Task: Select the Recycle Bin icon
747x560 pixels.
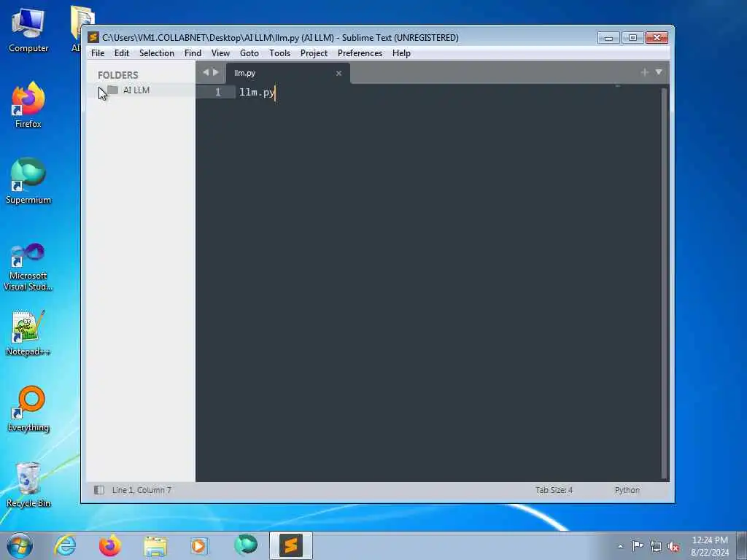Action: coord(28,485)
